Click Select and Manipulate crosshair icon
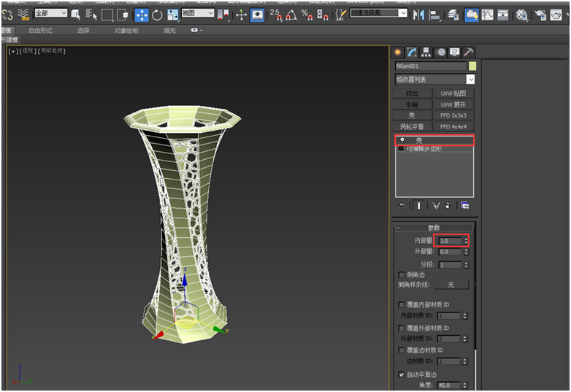 click(x=241, y=15)
